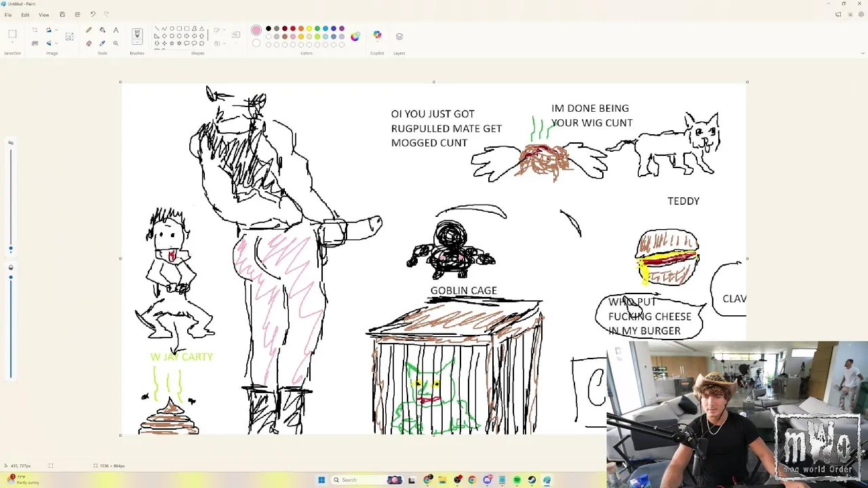Select Color 2 white secondary swatch
Screen dimensions: 868x488
point(256,44)
